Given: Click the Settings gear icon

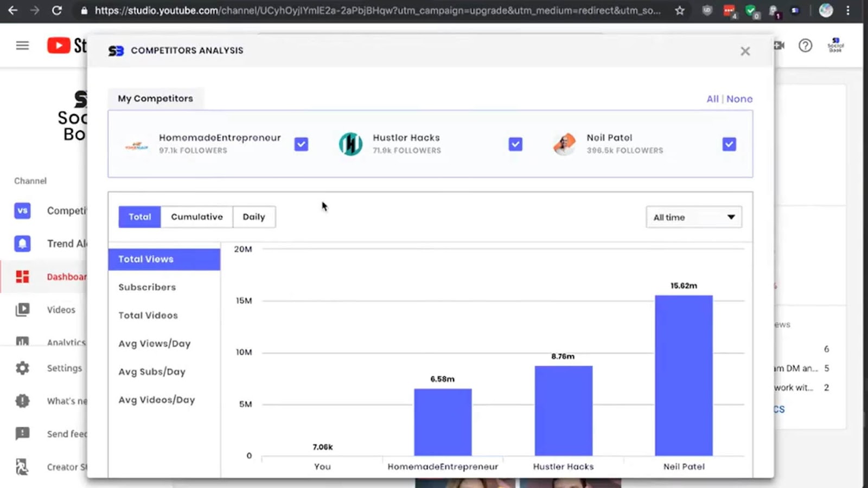Looking at the screenshot, I should pyautogui.click(x=22, y=368).
